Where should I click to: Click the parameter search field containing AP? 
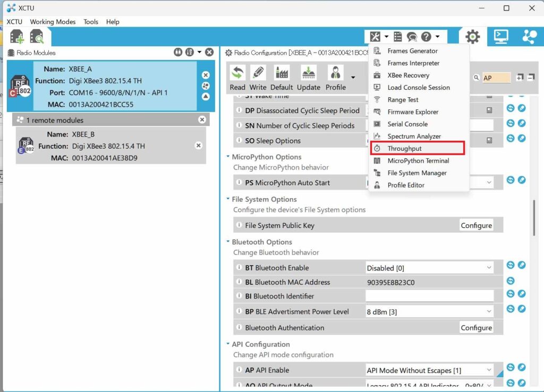(496, 78)
